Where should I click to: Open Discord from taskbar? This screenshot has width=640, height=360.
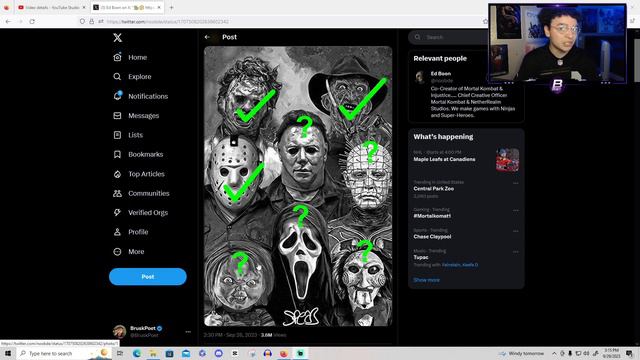[219, 353]
